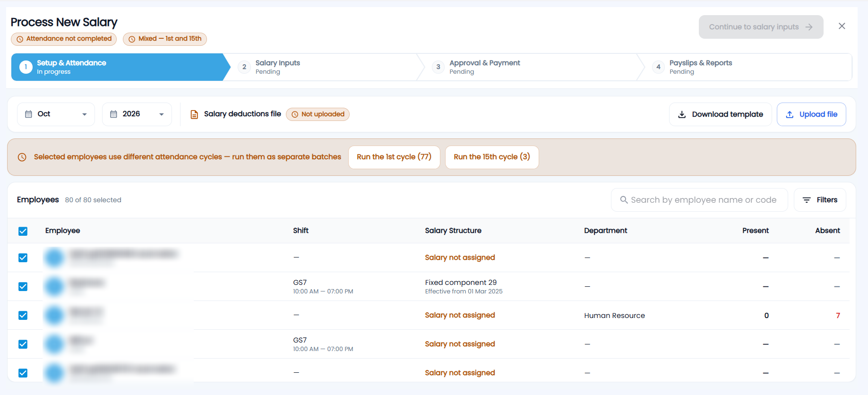Expand the 2026 year dropdown arrow
Image resolution: width=868 pixels, height=395 pixels.
click(162, 114)
